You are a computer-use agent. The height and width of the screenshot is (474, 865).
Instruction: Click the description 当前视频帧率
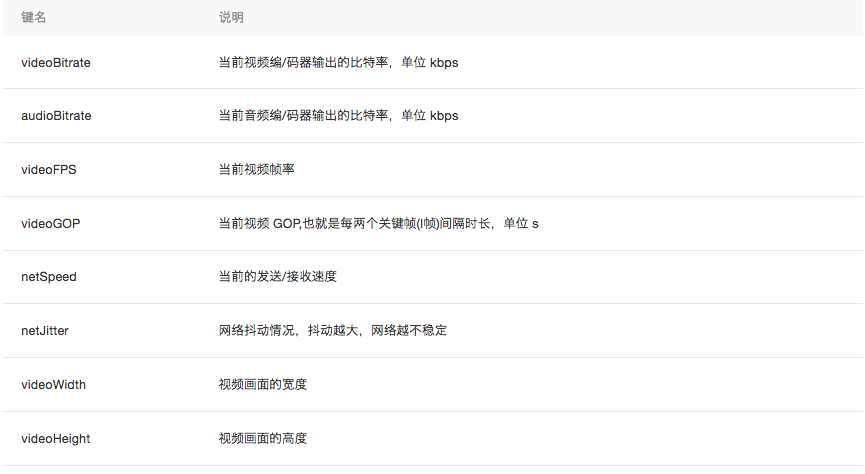click(x=257, y=169)
